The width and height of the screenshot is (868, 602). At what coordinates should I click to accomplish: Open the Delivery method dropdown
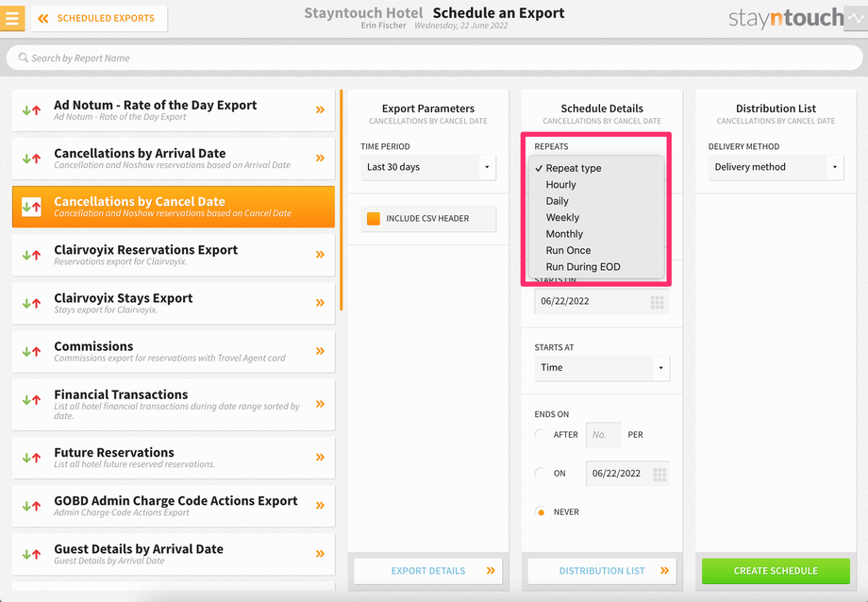(776, 167)
